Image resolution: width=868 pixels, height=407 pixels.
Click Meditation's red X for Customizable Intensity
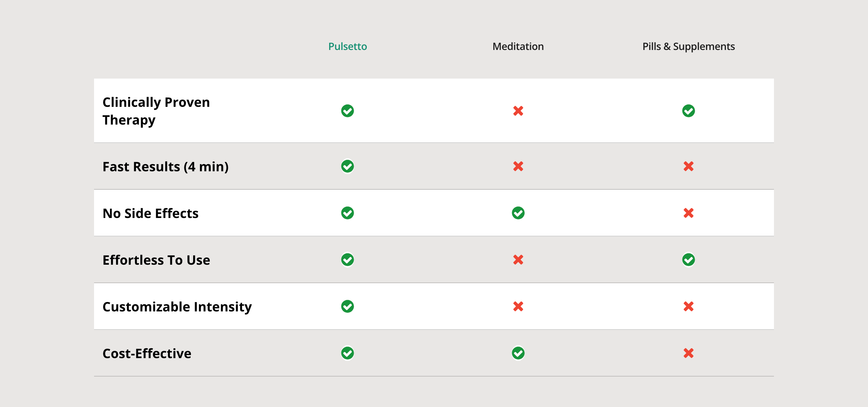pos(518,306)
